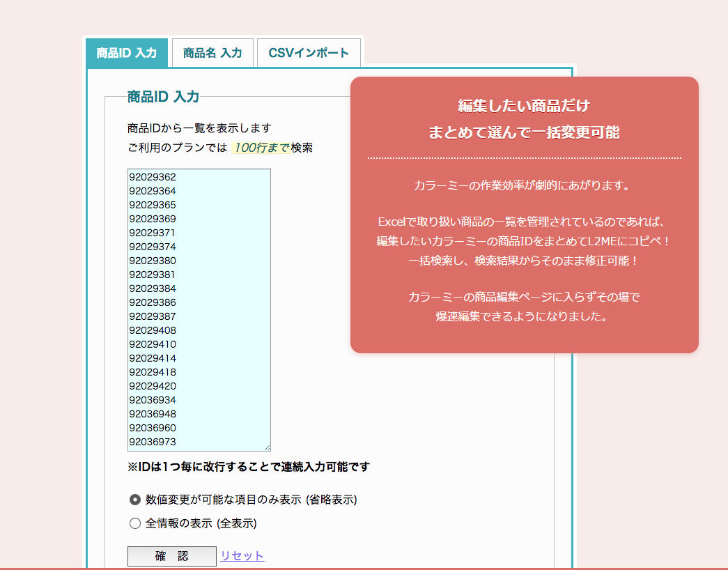Open the CSVインポート tab

tap(309, 52)
